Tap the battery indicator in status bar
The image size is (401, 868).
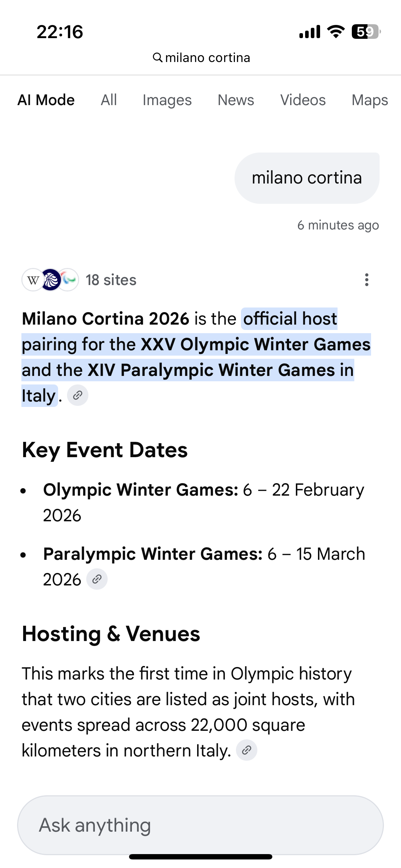click(x=366, y=32)
